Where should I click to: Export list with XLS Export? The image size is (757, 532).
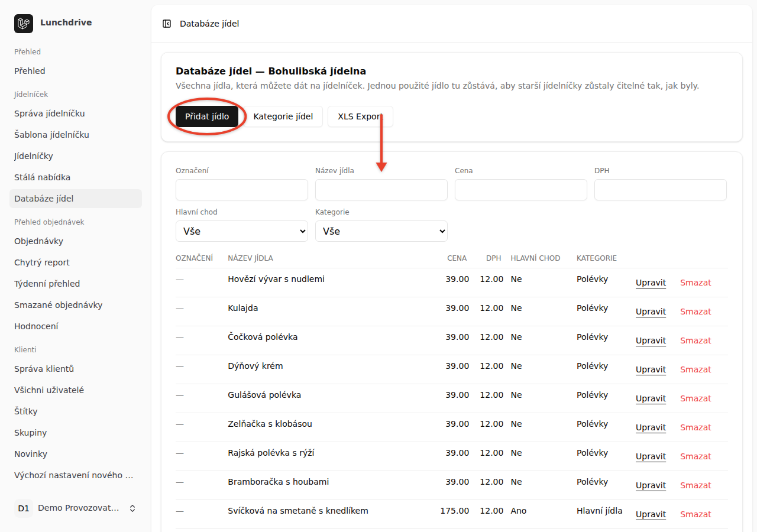360,116
